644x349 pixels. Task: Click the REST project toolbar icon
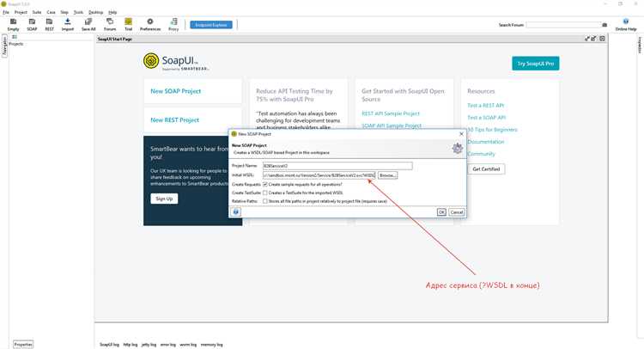(49, 24)
